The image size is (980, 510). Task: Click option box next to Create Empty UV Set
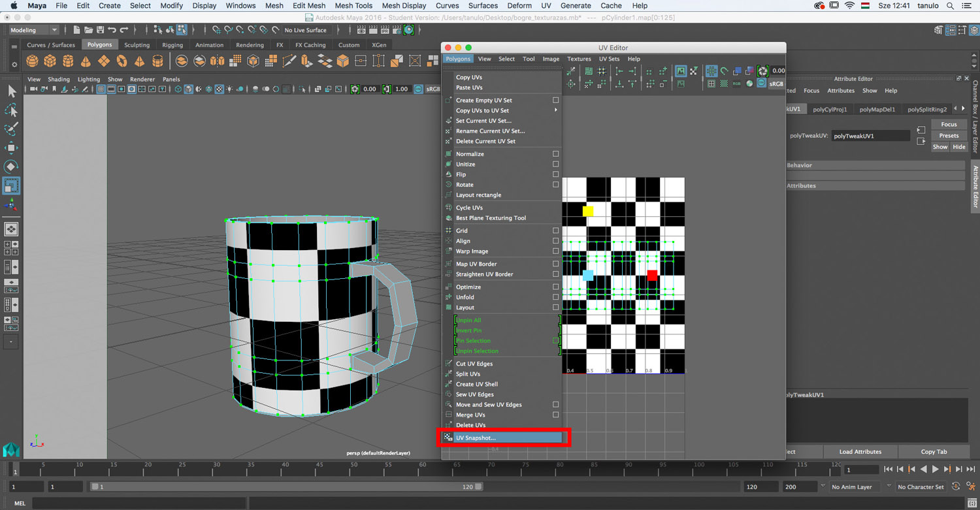tap(555, 101)
